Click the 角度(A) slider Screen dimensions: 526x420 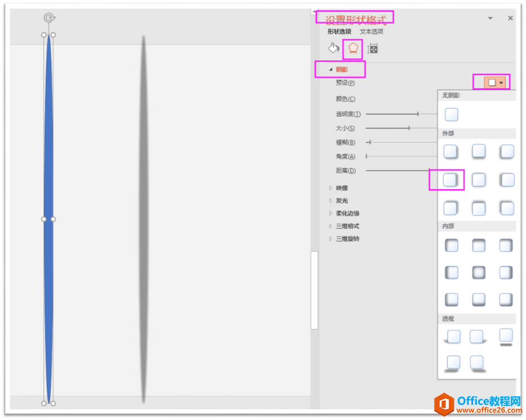401,157
